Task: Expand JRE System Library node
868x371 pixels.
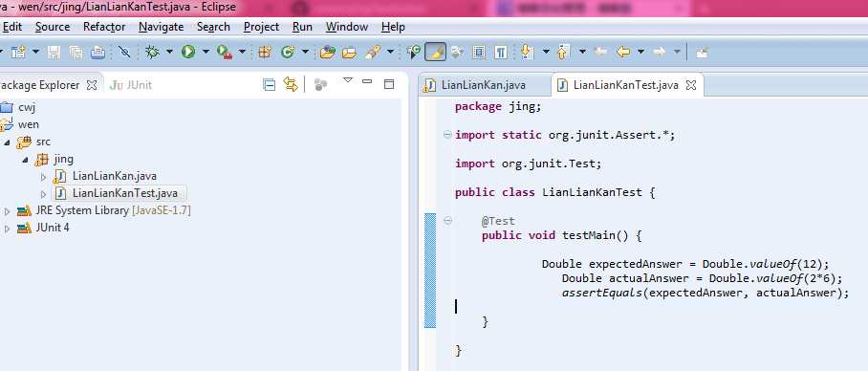Action: coord(7,211)
